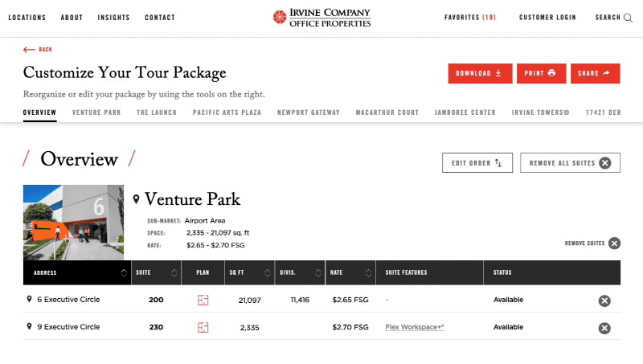Image resolution: width=643 pixels, height=364 pixels.
Task: Click the 21,097 sq ft cell
Action: point(250,300)
